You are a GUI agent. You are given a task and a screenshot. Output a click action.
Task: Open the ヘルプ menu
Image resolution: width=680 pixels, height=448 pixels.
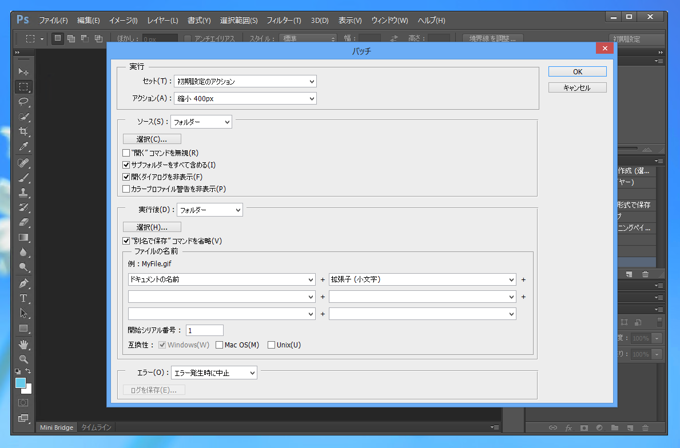tap(431, 20)
